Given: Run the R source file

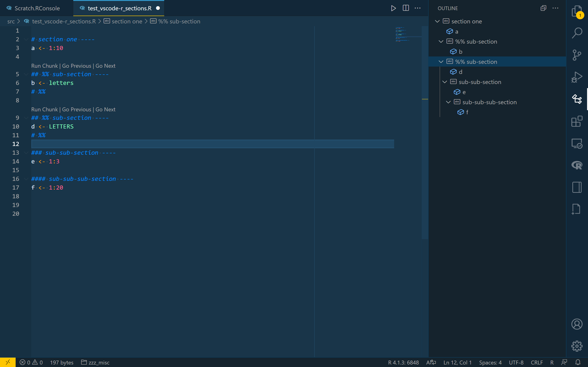Looking at the screenshot, I should point(393,8).
